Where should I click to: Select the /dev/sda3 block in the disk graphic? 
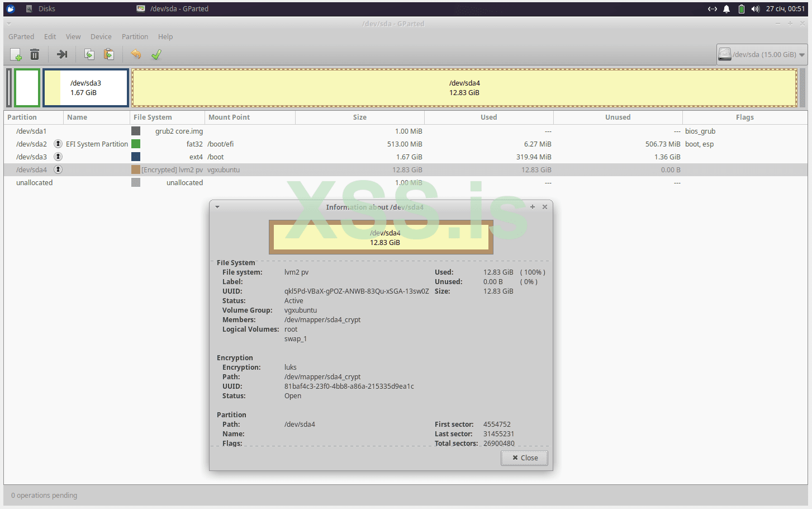pos(86,88)
